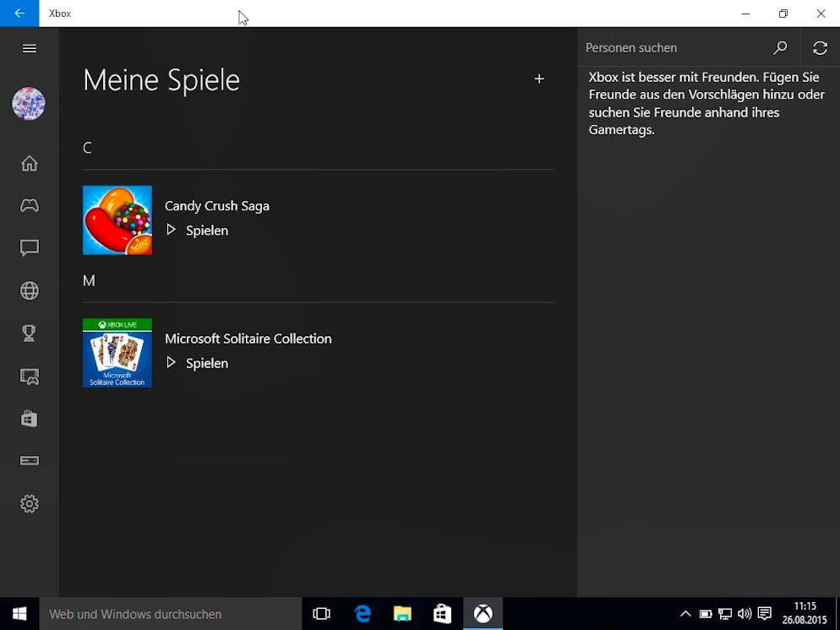Open the Action Center notifications icon
The width and height of the screenshot is (840, 630).
pyautogui.click(x=765, y=613)
